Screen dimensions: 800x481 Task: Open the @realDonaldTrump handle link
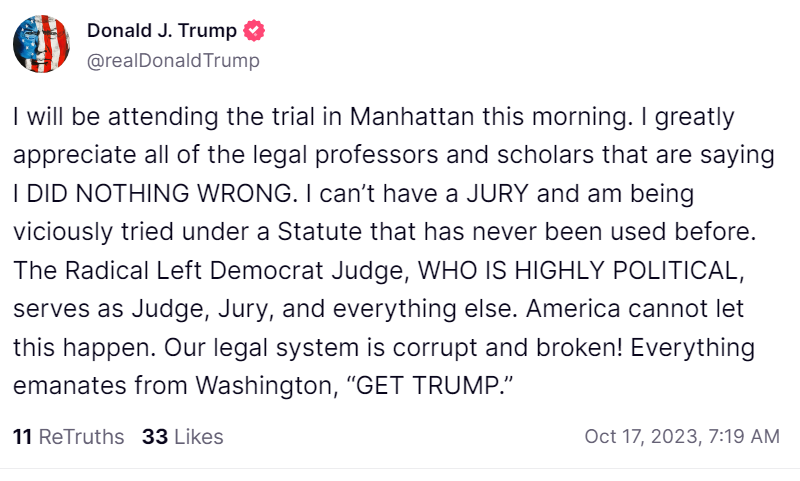coord(173,60)
